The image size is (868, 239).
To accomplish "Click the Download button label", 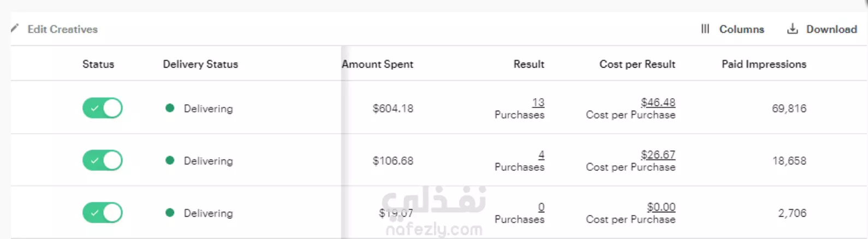I will pyautogui.click(x=831, y=29).
